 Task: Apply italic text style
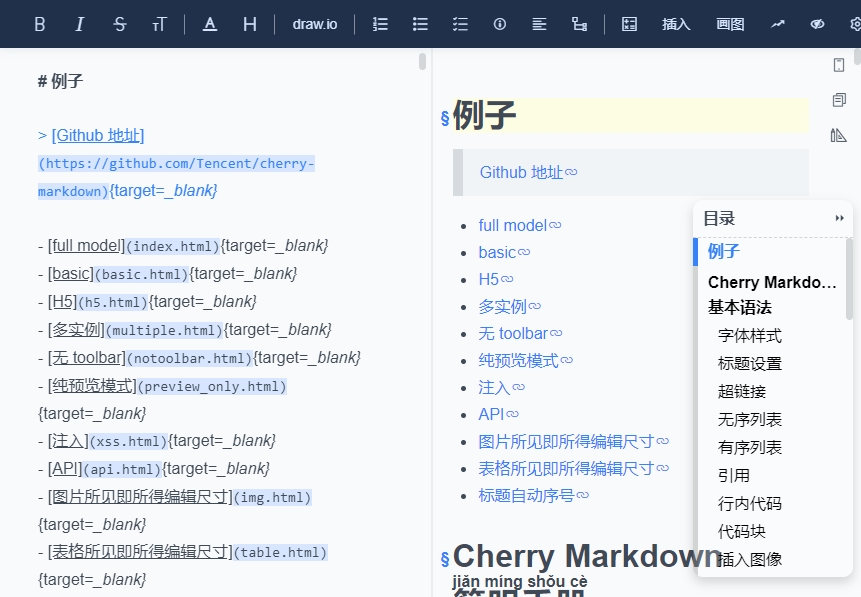pyautogui.click(x=80, y=24)
